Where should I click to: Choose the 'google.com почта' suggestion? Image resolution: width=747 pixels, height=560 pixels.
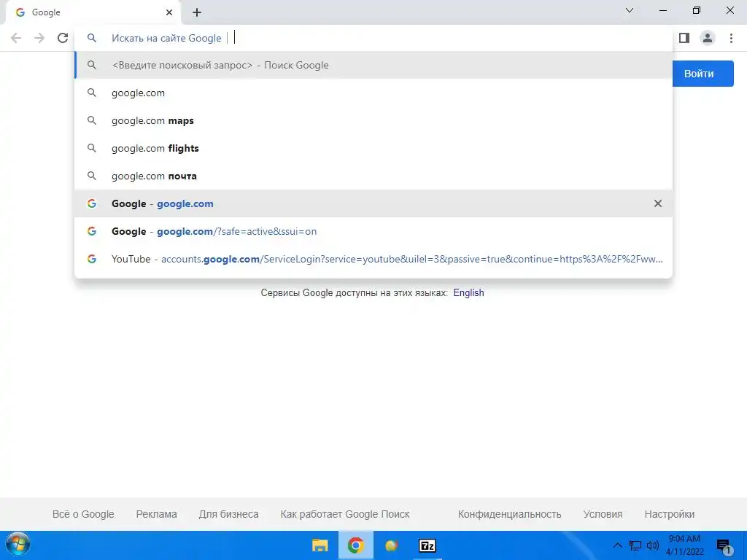click(x=373, y=176)
